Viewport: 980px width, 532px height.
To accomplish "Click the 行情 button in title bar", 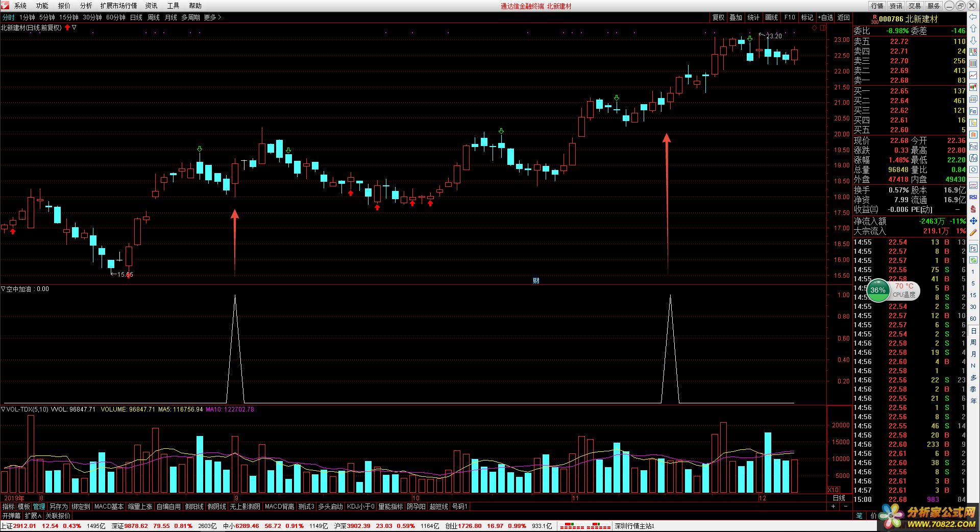I will point(877,6).
